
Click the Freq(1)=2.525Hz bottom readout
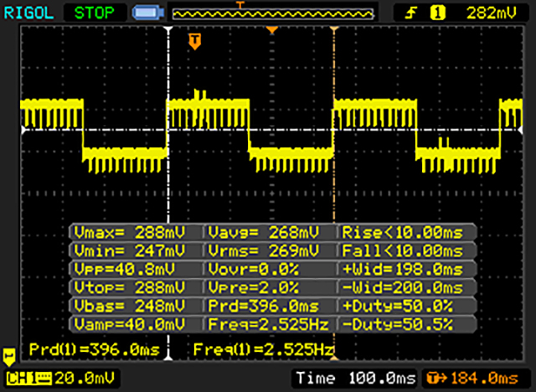[x=263, y=348]
